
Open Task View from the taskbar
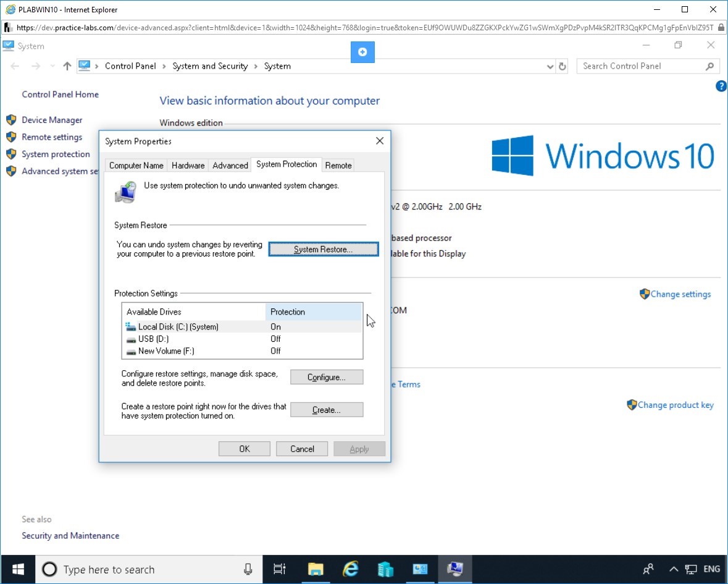(280, 569)
